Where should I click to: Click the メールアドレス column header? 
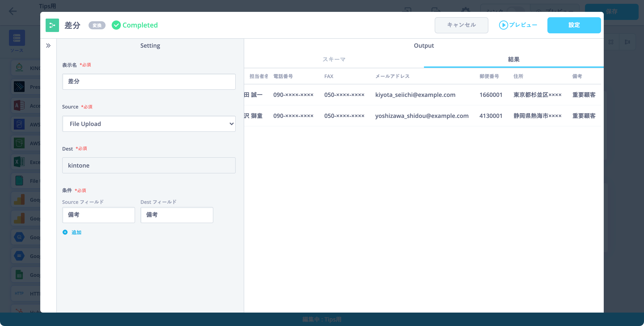(x=392, y=76)
